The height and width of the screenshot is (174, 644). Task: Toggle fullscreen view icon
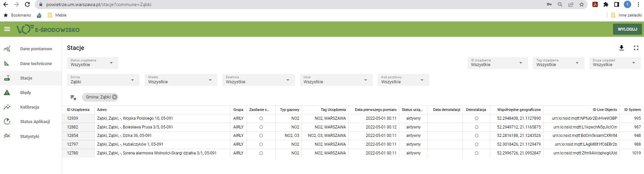click(x=636, y=48)
